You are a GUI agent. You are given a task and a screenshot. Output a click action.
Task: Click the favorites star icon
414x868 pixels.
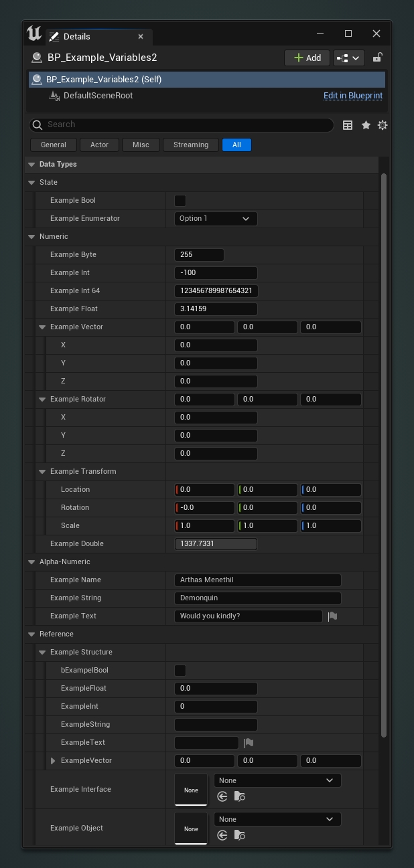(366, 125)
